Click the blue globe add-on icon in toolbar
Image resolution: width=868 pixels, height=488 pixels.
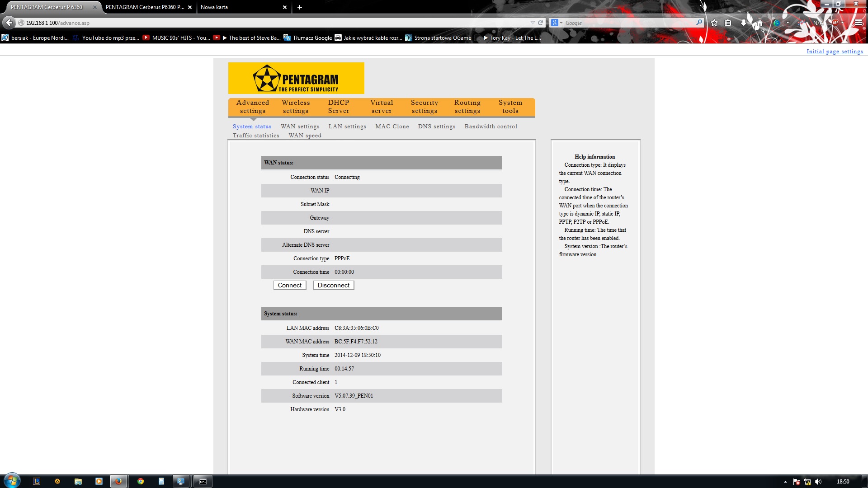click(x=777, y=23)
